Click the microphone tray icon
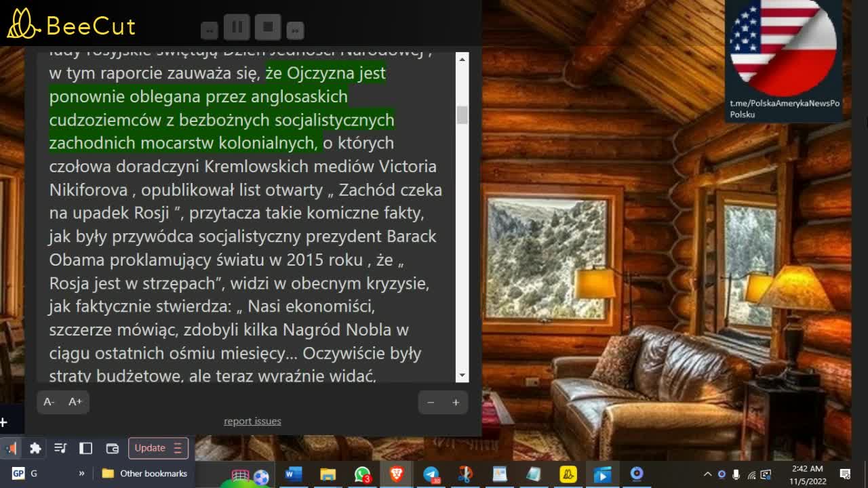 pyautogui.click(x=736, y=474)
